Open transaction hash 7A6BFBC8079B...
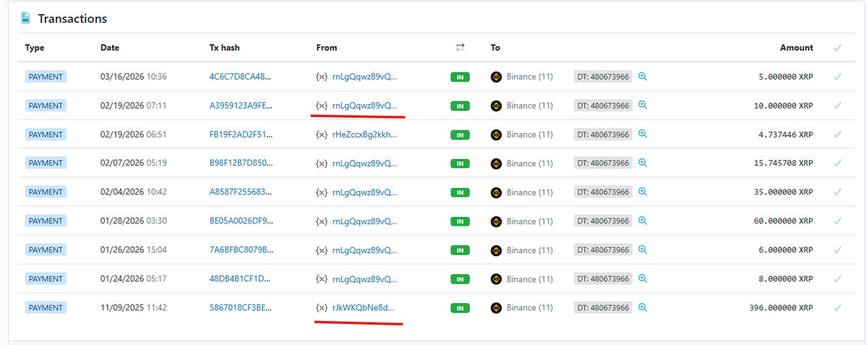Image resolution: width=868 pixels, height=345 pixels. click(241, 250)
